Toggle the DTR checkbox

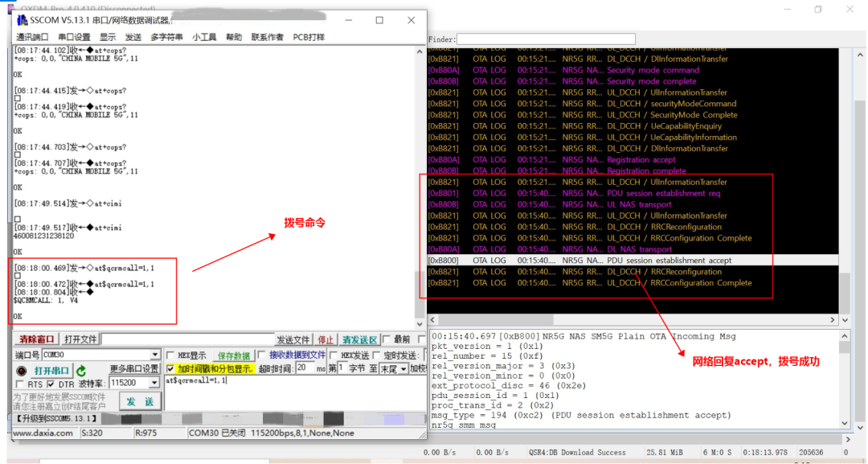point(51,384)
